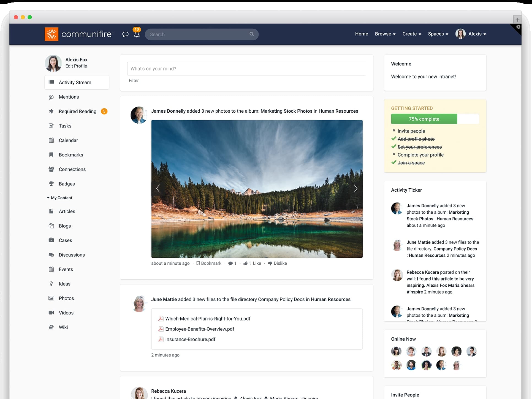The width and height of the screenshot is (532, 399).
Task: Open Discussions under My Content
Action: (72, 255)
